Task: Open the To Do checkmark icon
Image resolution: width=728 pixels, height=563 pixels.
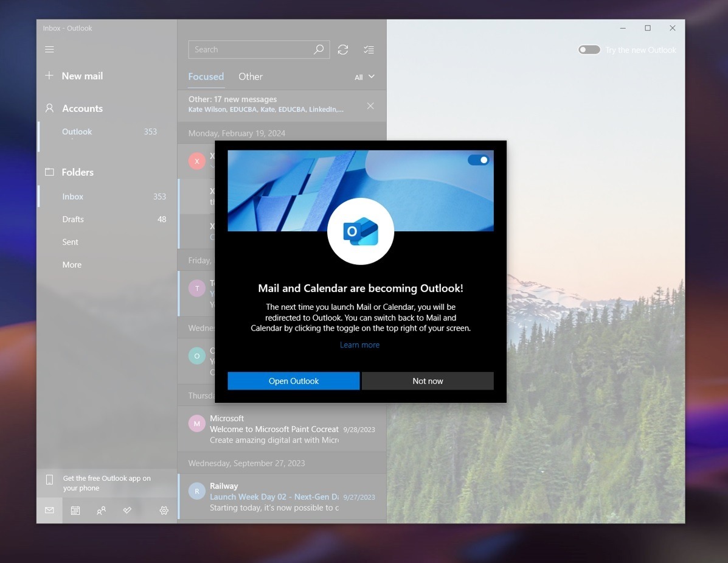Action: [127, 510]
